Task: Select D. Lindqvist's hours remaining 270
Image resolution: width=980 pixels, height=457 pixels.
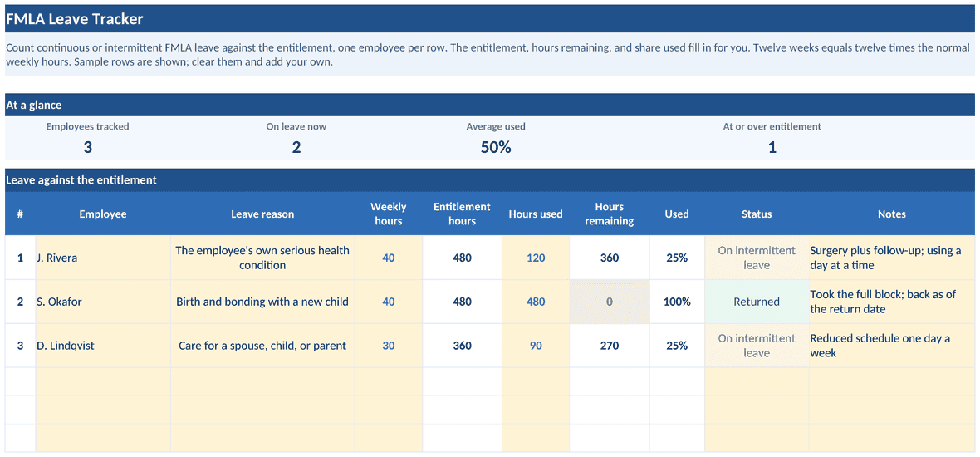Action: tap(610, 345)
